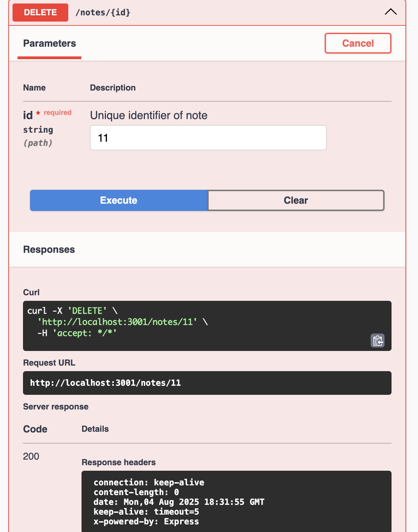The width and height of the screenshot is (418, 532).
Task: Focus the id input field containing 11
Action: click(208, 138)
